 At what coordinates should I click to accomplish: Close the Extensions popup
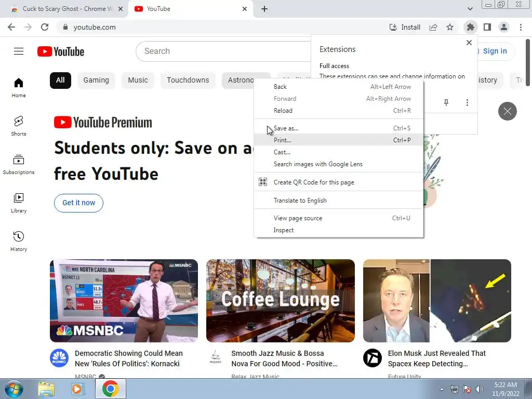(x=469, y=43)
